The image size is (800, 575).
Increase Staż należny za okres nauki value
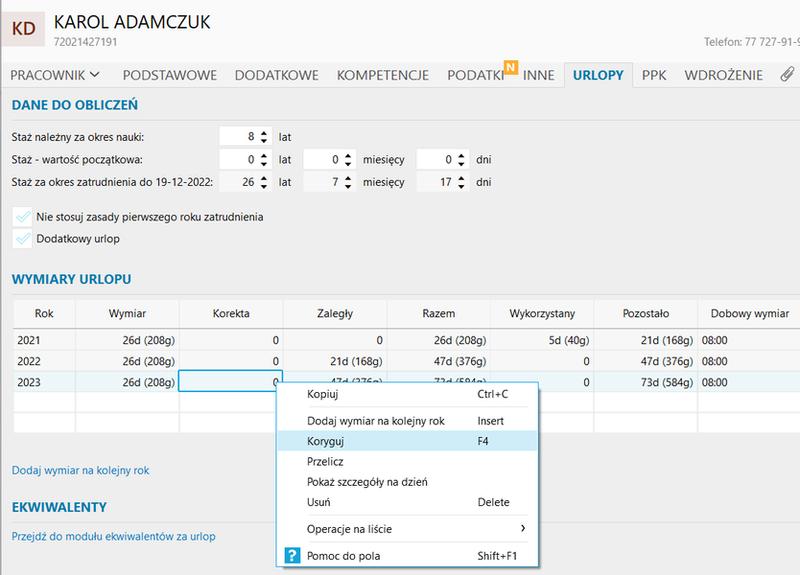(x=264, y=131)
